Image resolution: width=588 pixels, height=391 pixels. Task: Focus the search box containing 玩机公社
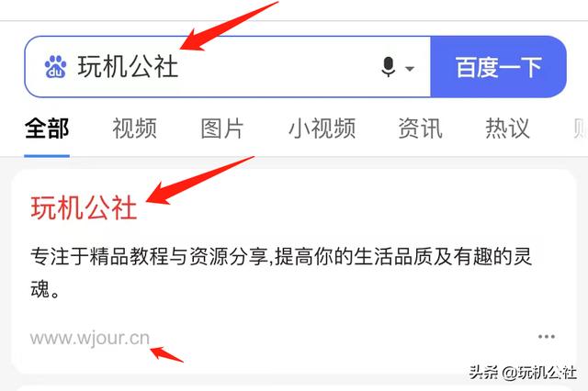click(x=227, y=67)
